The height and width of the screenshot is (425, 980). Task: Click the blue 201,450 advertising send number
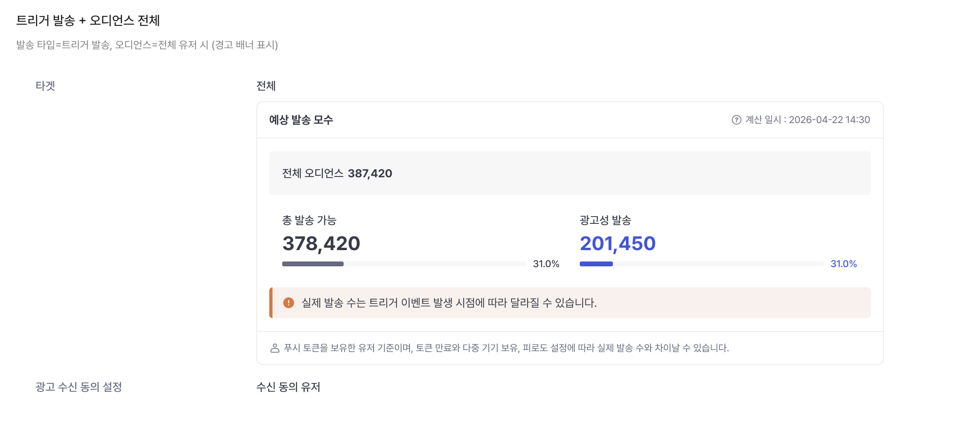pos(618,244)
